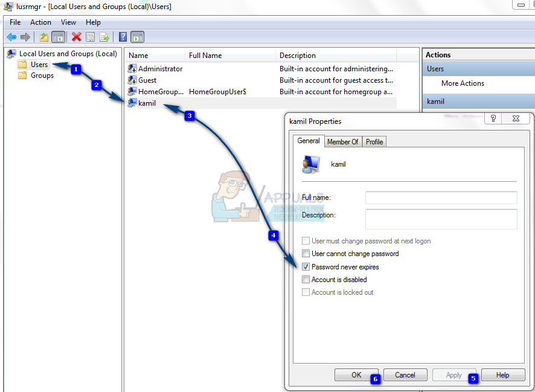This screenshot has width=535, height=392.
Task: Click Built-in account for guest access description
Action: pos(336,80)
